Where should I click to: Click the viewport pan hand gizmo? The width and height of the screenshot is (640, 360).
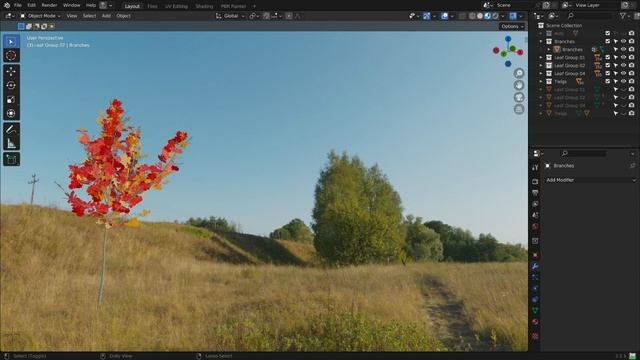(x=519, y=85)
